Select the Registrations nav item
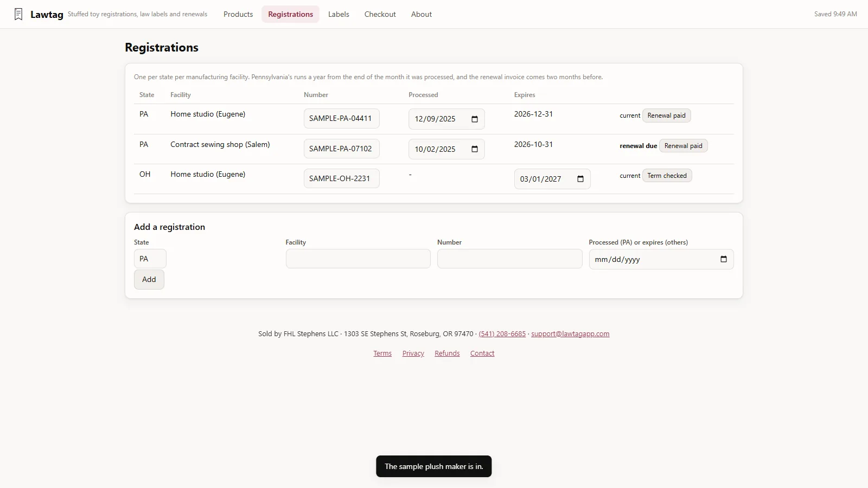 [290, 14]
